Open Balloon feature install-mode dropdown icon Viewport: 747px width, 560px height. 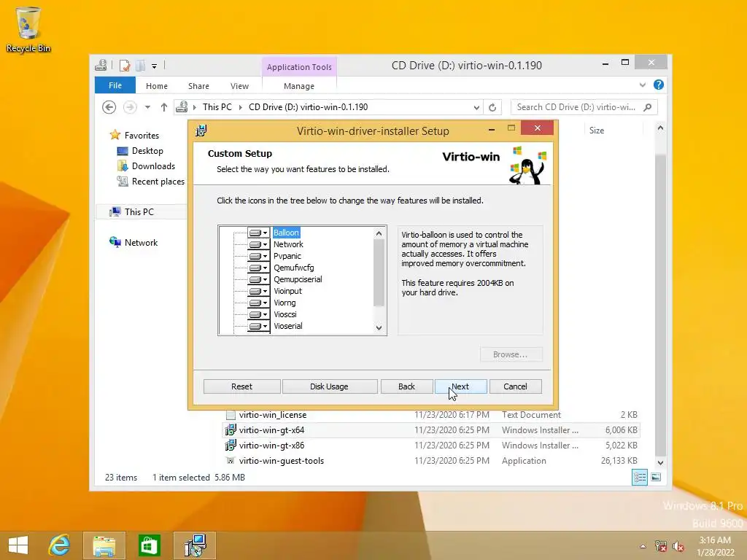[258, 233]
